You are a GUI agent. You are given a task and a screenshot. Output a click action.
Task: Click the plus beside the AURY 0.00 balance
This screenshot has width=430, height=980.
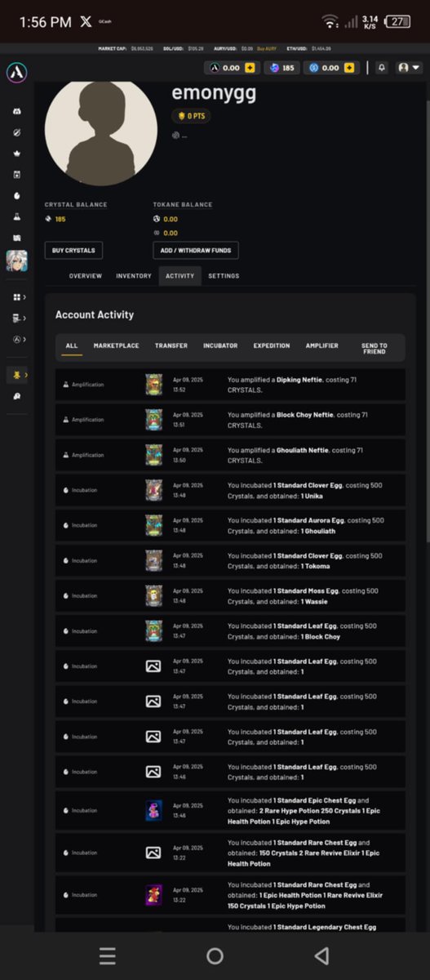click(x=249, y=68)
